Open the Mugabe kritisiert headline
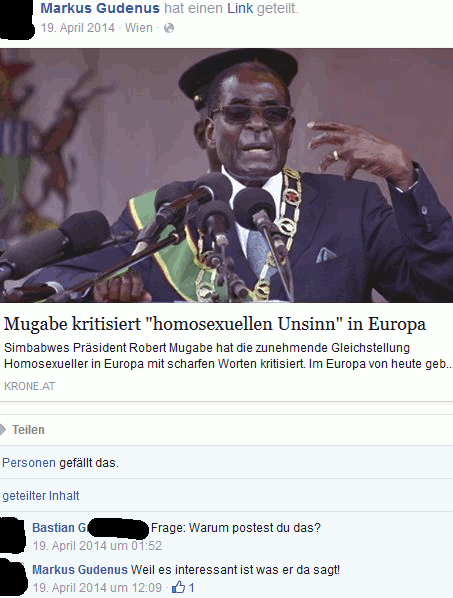This screenshot has height=598, width=453. (x=215, y=324)
